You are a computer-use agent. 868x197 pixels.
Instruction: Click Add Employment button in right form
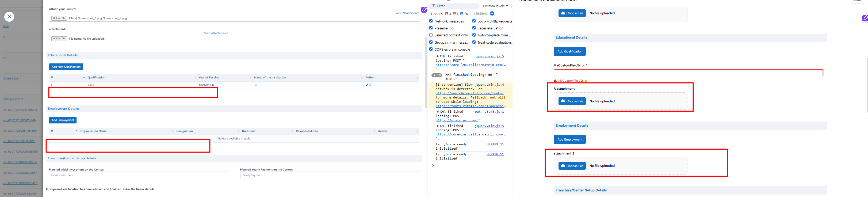click(x=569, y=139)
